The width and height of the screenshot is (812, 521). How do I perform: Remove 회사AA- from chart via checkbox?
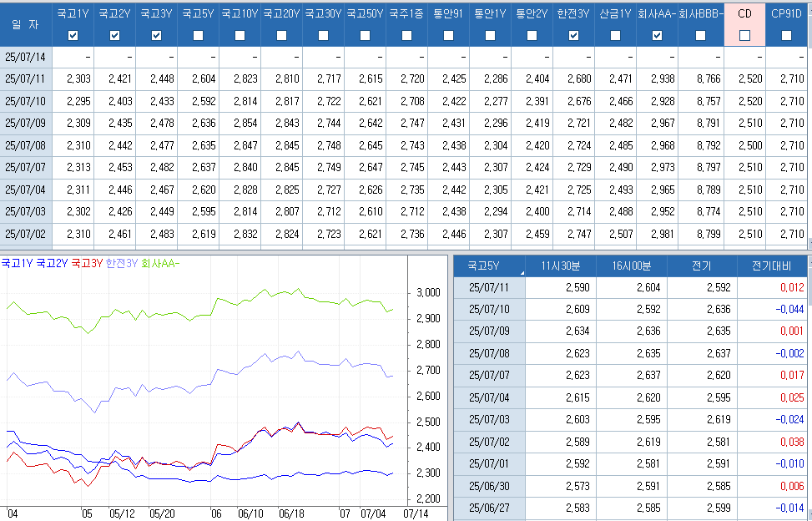point(657,35)
